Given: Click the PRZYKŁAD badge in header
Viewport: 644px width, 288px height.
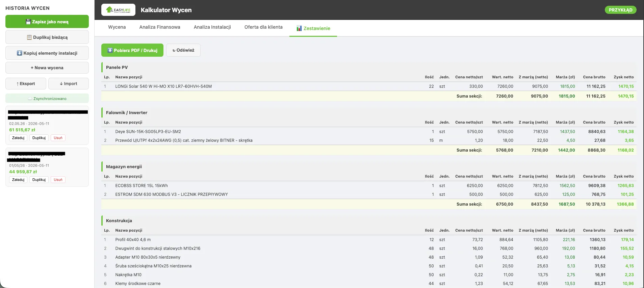Looking at the screenshot, I should click(620, 10).
